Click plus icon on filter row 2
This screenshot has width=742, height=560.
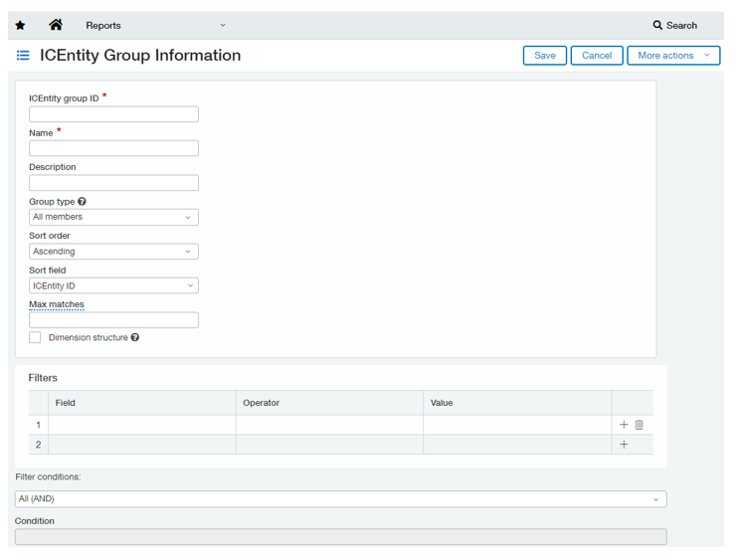[624, 445]
